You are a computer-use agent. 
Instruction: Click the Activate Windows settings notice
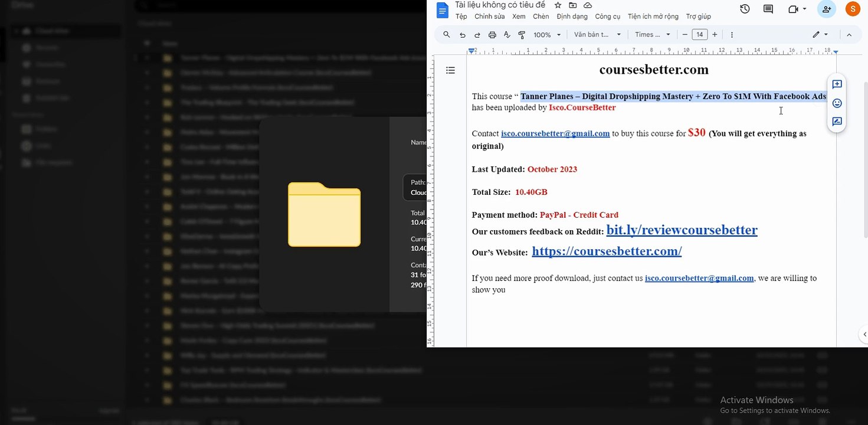[775, 405]
